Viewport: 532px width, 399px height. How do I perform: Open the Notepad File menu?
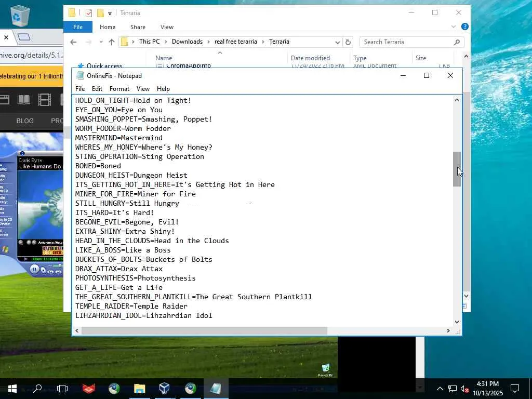point(80,88)
